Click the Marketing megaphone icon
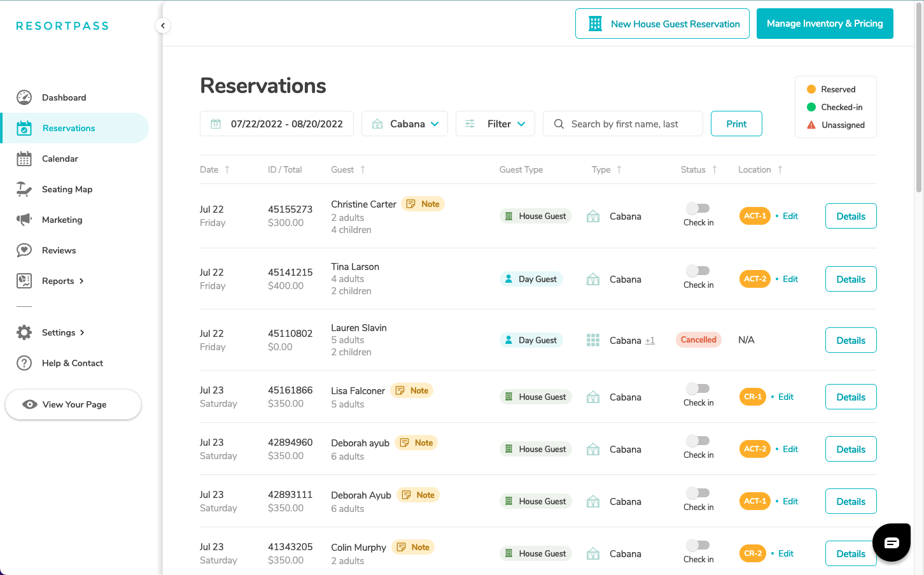 (x=24, y=220)
